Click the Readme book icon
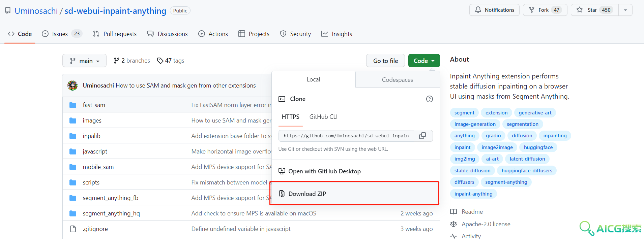This screenshot has height=239, width=644. (453, 212)
